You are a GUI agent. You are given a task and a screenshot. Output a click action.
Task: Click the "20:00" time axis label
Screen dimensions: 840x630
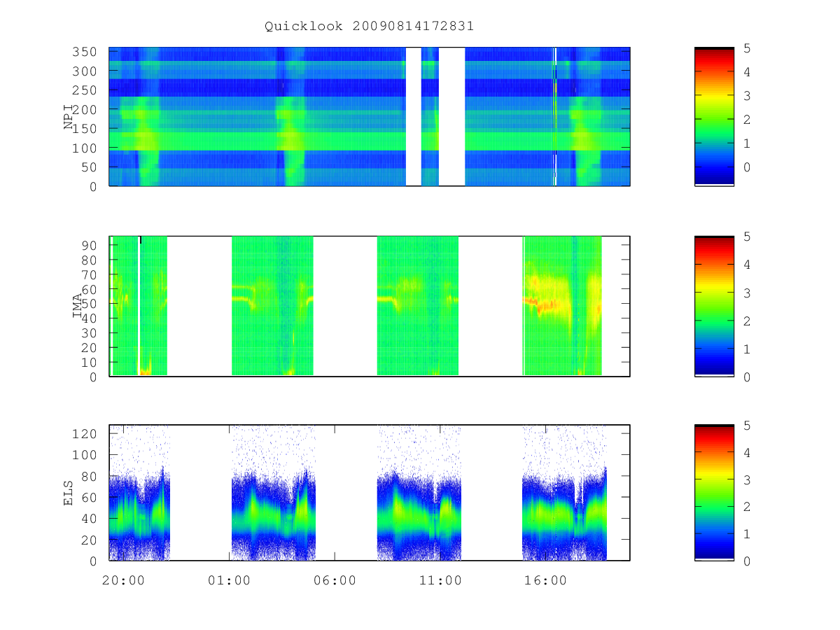[123, 581]
